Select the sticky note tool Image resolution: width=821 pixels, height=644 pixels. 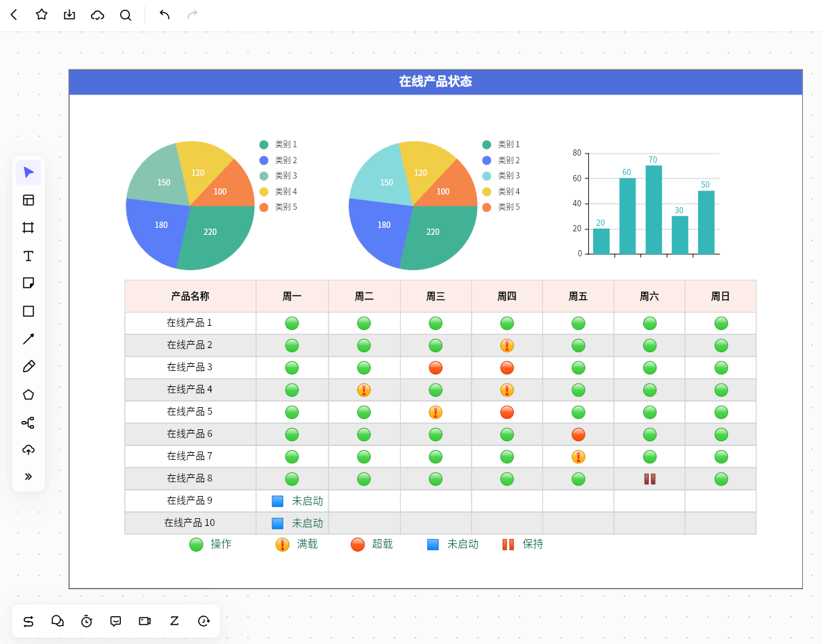(28, 283)
